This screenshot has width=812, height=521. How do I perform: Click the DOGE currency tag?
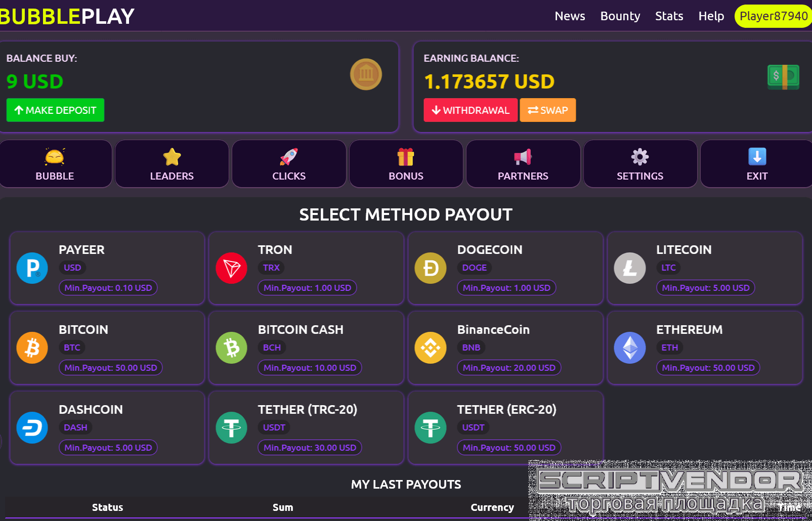475,268
